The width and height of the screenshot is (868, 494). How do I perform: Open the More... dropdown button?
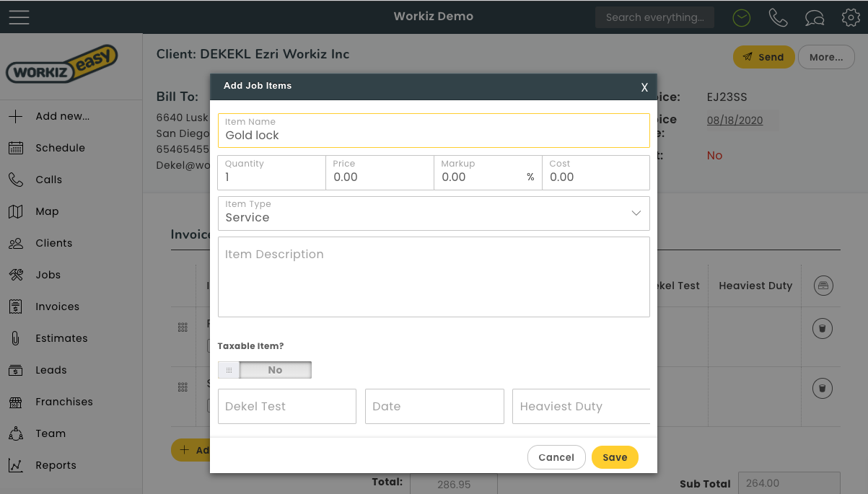[825, 57]
